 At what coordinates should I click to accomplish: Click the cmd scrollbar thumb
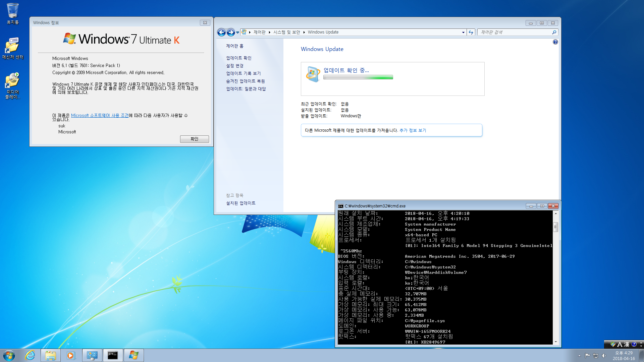[x=555, y=227]
